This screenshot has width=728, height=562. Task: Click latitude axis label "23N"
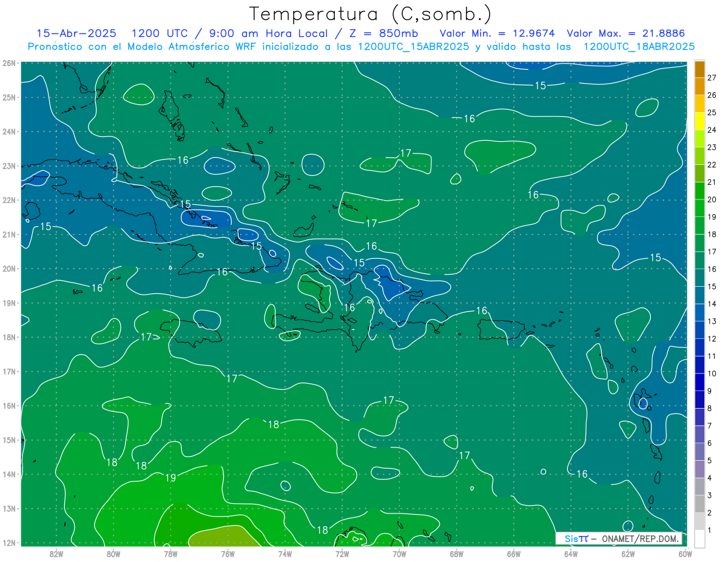[x=8, y=166]
